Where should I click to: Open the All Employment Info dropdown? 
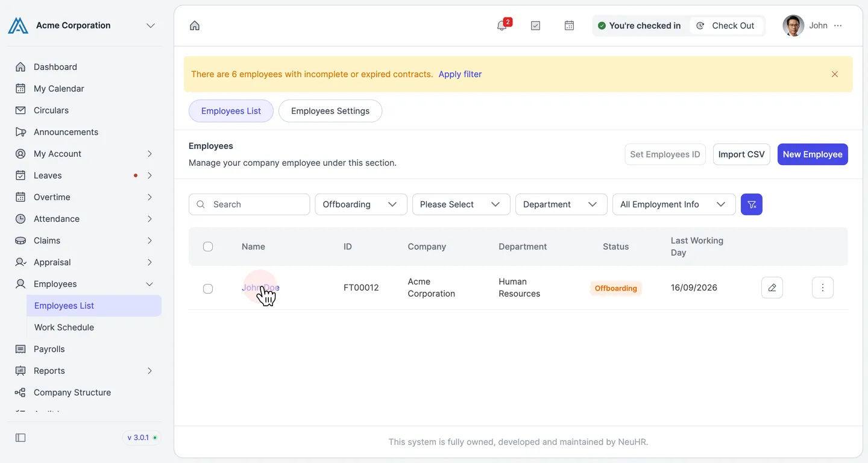click(x=674, y=204)
